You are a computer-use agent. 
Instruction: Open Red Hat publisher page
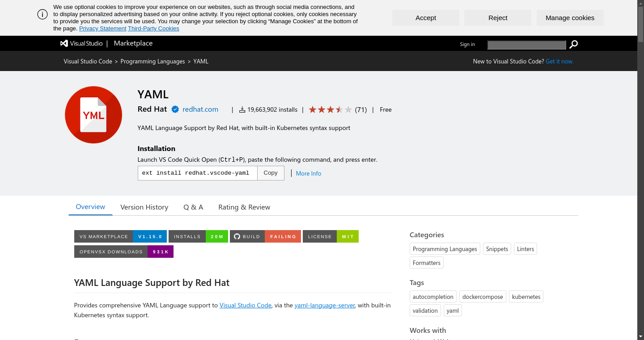152,109
